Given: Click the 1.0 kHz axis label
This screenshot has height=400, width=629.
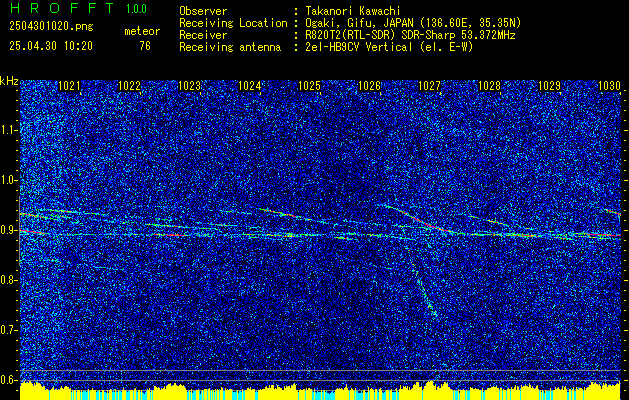Looking at the screenshot, I should point(8,180).
